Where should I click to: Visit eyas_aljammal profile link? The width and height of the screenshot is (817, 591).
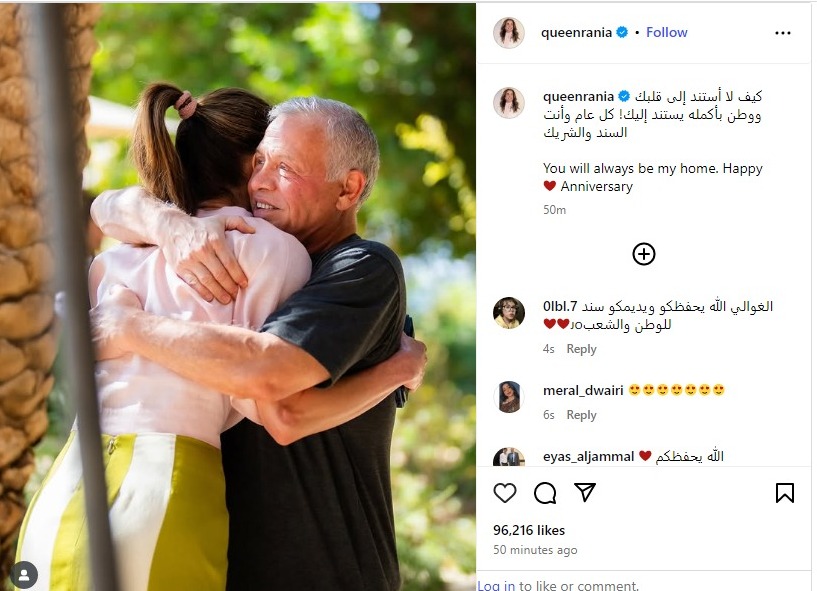(588, 457)
